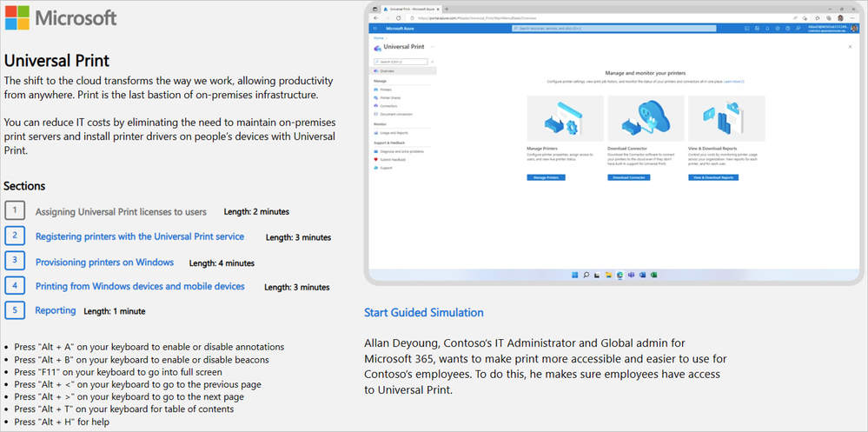The height and width of the screenshot is (432, 868).
Task: Select Overview in Universal Print menu
Action: pos(402,71)
